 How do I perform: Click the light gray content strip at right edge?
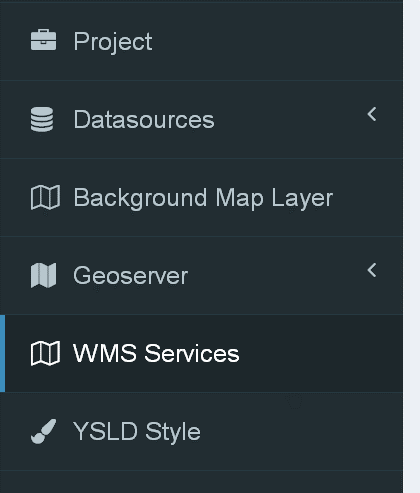(411, 246)
